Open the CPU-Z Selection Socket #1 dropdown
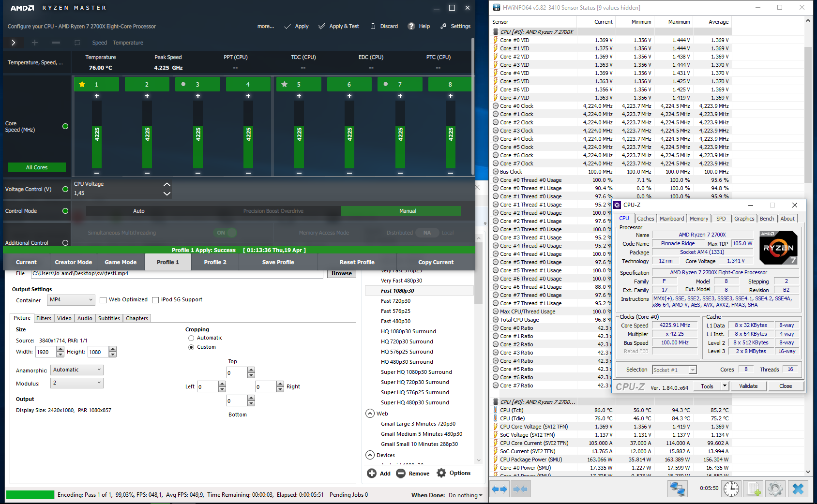This screenshot has width=817, height=504. [675, 370]
